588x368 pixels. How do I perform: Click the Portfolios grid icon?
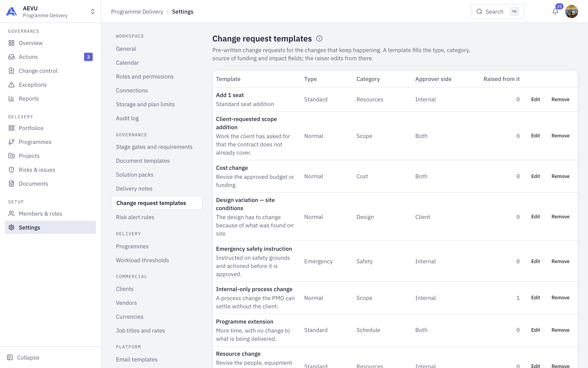pyautogui.click(x=11, y=128)
